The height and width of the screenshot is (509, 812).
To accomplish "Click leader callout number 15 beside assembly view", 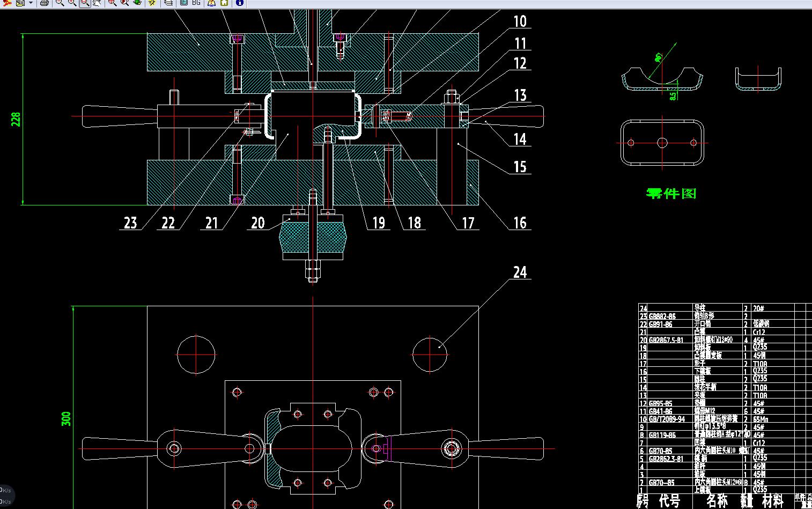I will [520, 167].
